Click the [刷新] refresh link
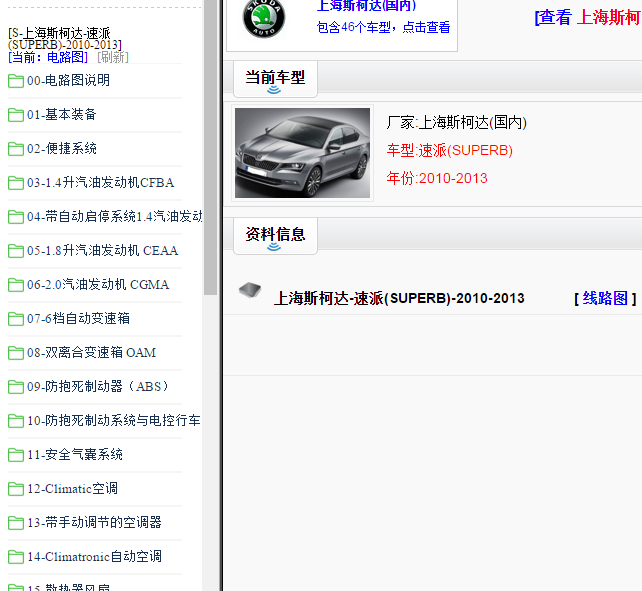 [x=113, y=57]
